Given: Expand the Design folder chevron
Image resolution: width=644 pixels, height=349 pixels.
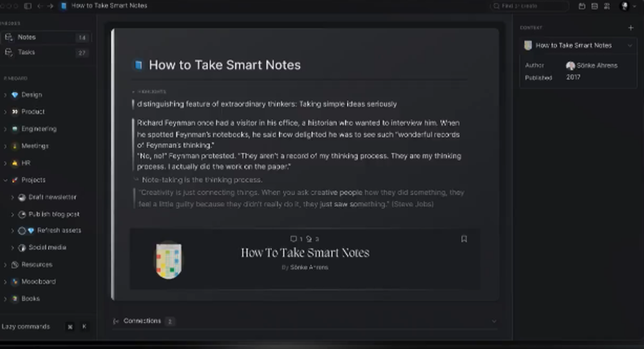Looking at the screenshot, I should pos(5,95).
